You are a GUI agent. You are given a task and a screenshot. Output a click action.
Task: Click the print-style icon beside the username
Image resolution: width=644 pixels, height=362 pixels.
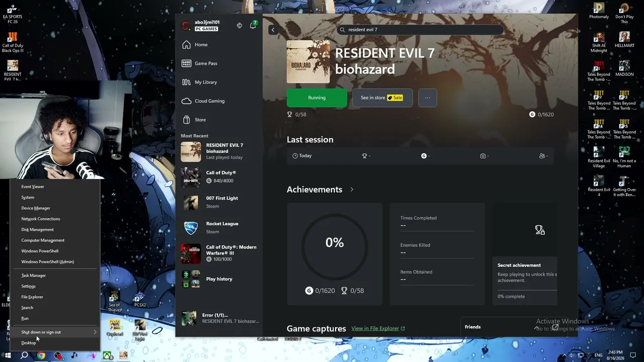239,26
